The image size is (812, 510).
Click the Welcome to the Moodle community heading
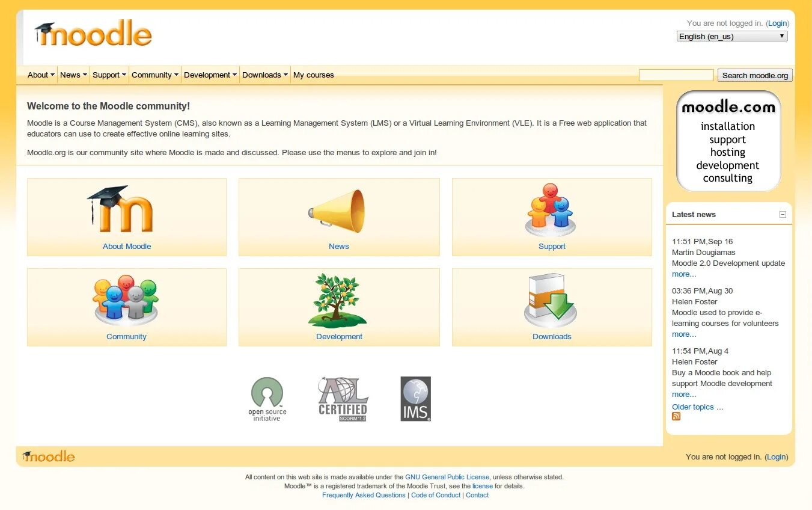click(x=108, y=106)
